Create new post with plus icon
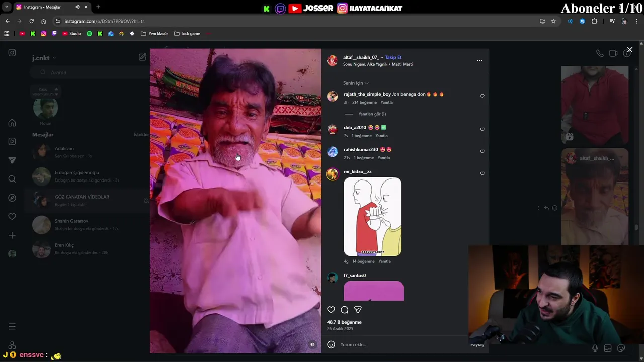 pos(12,235)
